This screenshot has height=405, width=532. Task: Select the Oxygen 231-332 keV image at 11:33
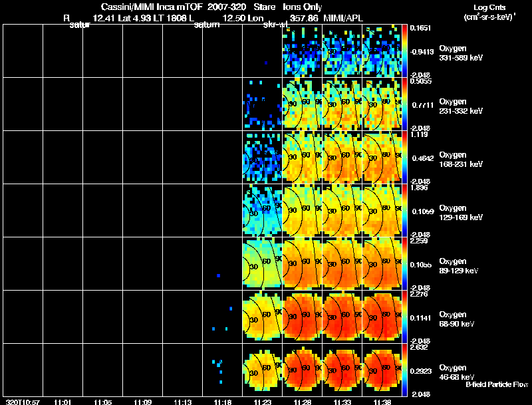342,104
